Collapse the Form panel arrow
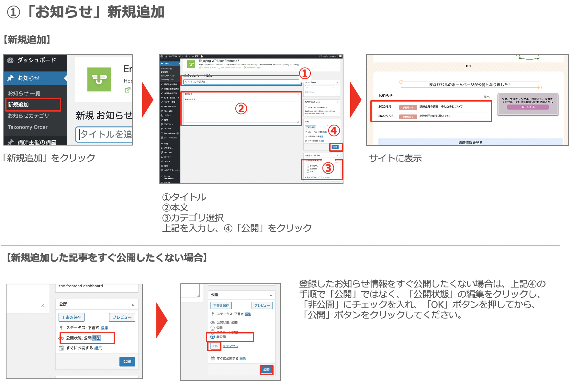573x392 pixels. coord(337,82)
